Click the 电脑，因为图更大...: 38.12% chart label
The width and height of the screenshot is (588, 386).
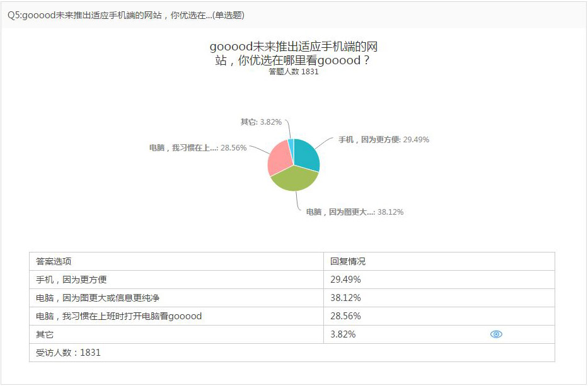coord(355,212)
